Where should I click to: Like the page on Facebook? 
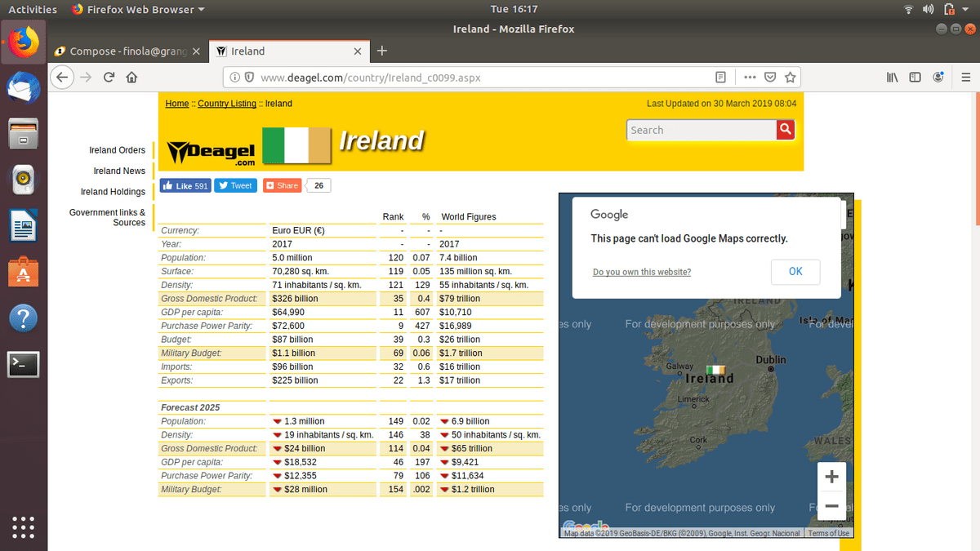coord(185,185)
